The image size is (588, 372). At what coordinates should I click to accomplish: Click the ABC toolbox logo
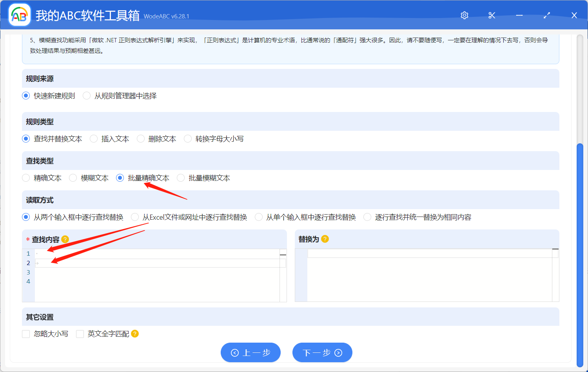pyautogui.click(x=19, y=15)
